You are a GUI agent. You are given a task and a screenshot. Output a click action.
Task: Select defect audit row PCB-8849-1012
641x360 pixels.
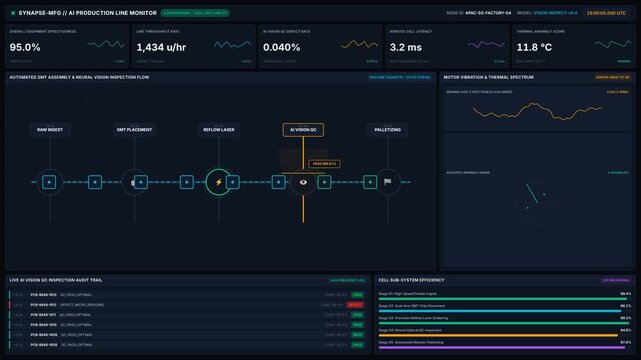[187, 305]
